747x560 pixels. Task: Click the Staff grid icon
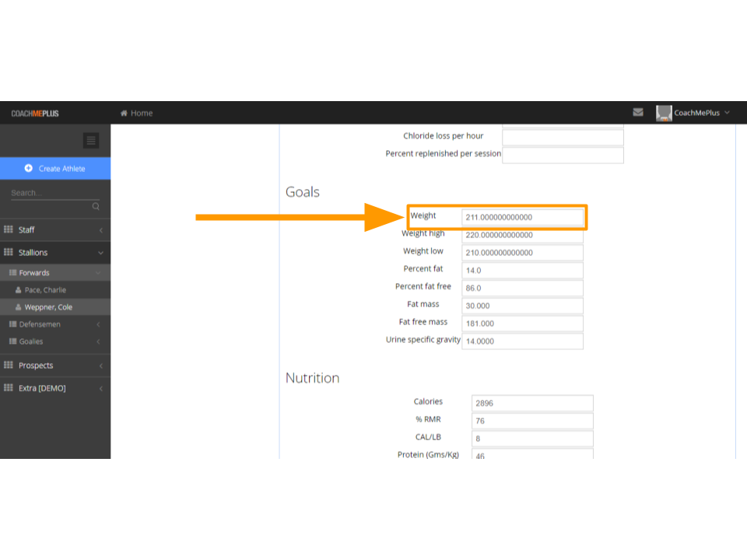tap(8, 229)
